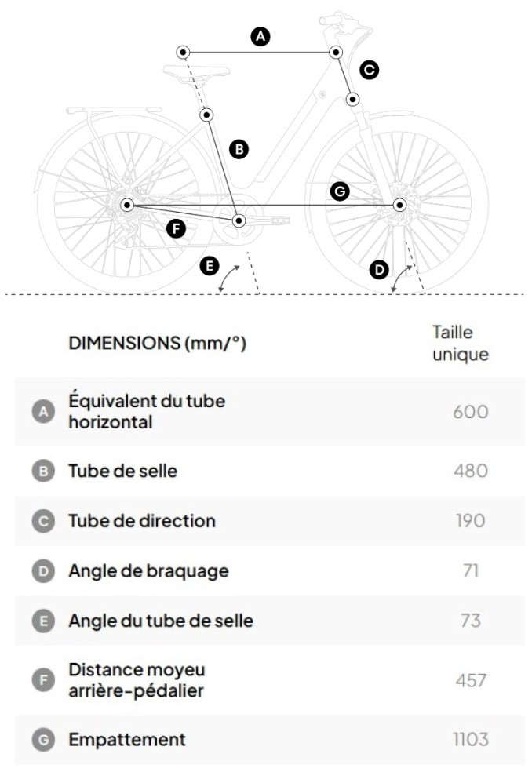Viewport: 532px width, 772px height.
Task: Click the gray G badge beside Empattement
Action: click(x=42, y=739)
